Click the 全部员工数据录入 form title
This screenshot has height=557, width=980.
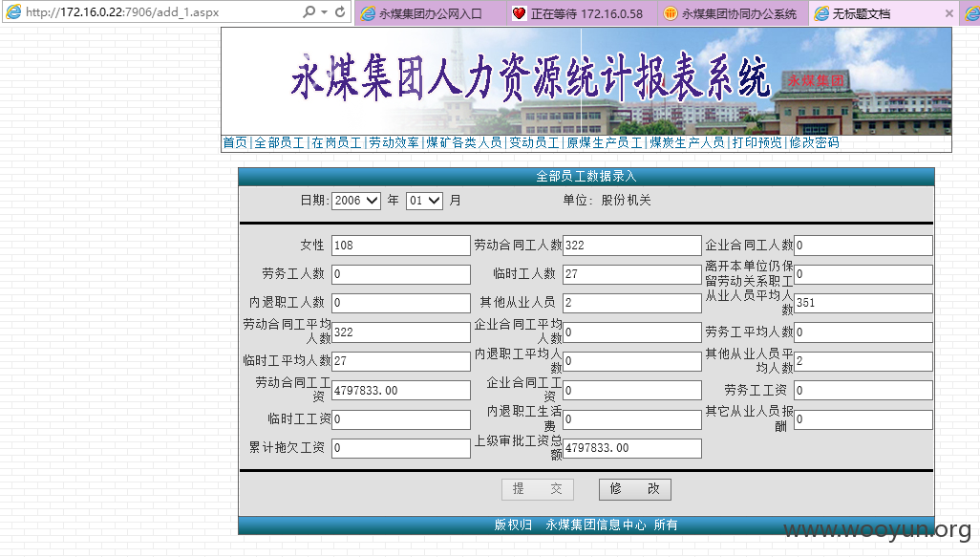[586, 177]
